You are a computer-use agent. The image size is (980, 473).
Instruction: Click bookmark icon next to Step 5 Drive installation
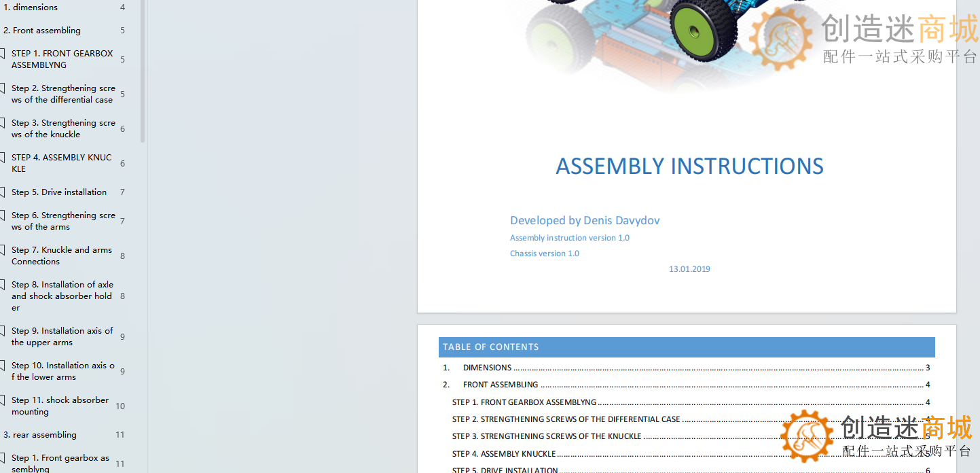(x=3, y=192)
